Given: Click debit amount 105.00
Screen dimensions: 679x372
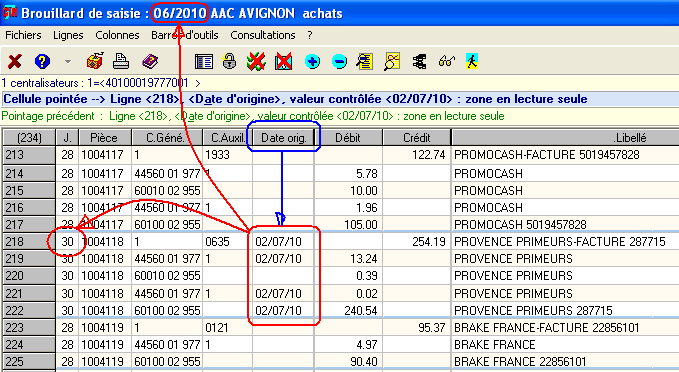Looking at the screenshot, I should 361,225.
